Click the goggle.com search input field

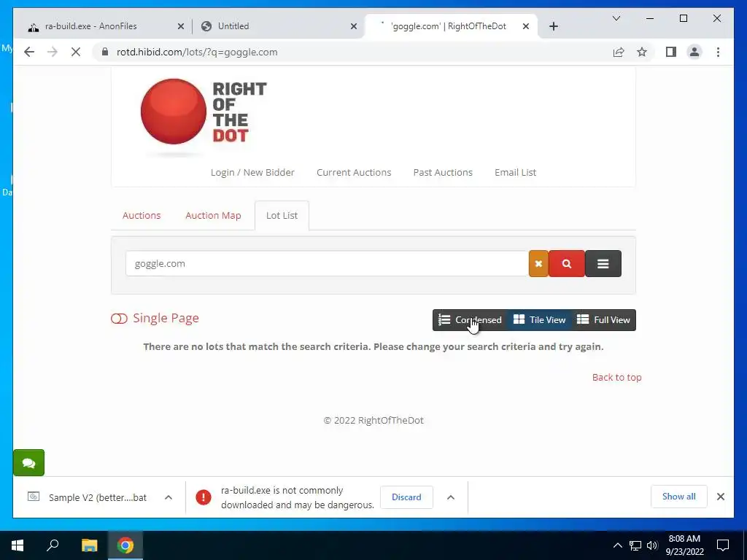click(x=327, y=263)
